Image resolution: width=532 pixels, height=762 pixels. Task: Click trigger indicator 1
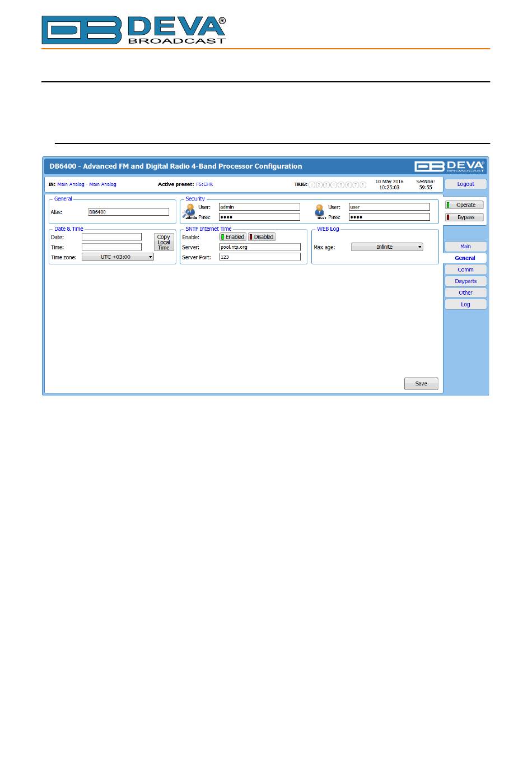point(312,185)
